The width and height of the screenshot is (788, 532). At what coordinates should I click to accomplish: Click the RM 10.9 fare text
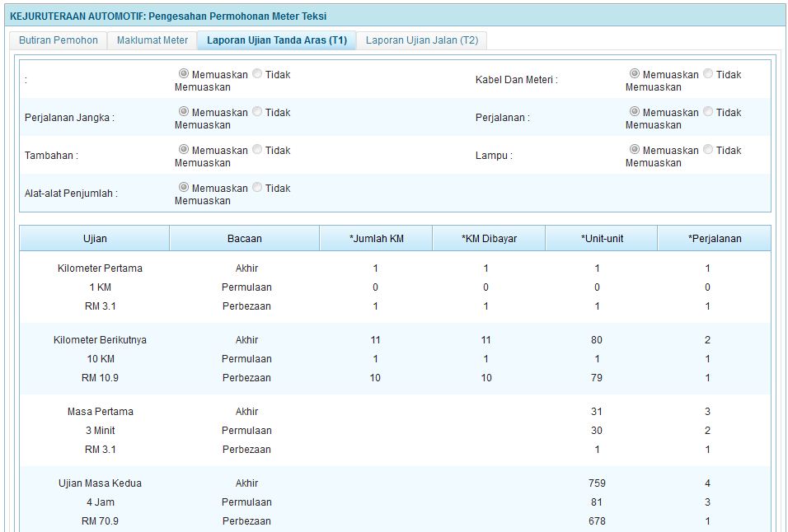(100, 378)
